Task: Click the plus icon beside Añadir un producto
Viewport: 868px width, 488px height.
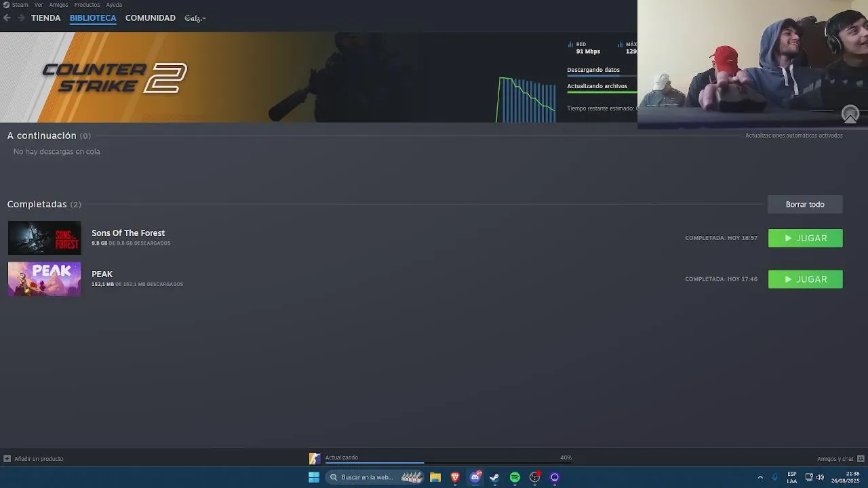Action: (7, 458)
